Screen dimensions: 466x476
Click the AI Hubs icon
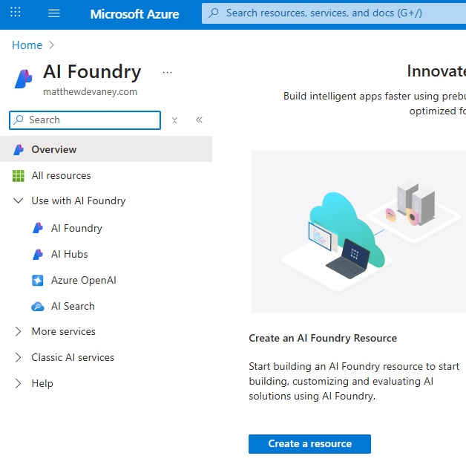(38, 255)
